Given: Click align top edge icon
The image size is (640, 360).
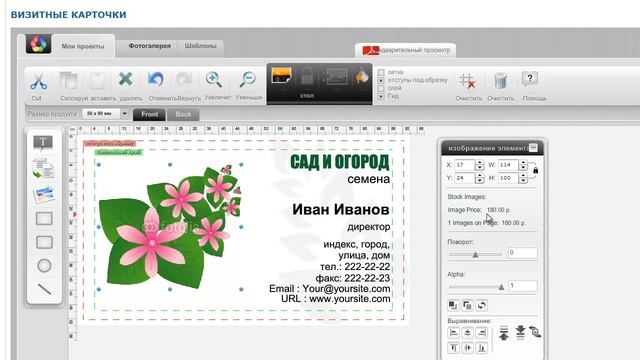Looking at the screenshot, I should click(x=453, y=348).
